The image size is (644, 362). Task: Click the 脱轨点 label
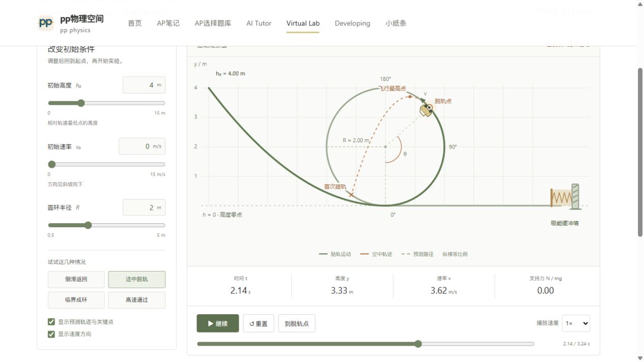[x=443, y=101]
